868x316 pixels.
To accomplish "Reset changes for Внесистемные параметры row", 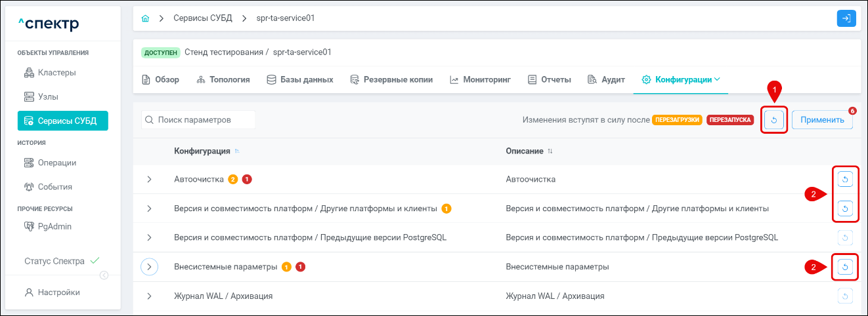I will point(845,267).
